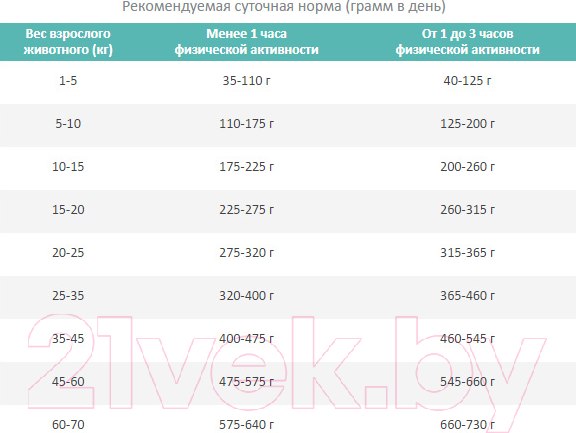Click the value '125-200 г'
This screenshot has height=433, width=576.
(x=467, y=123)
